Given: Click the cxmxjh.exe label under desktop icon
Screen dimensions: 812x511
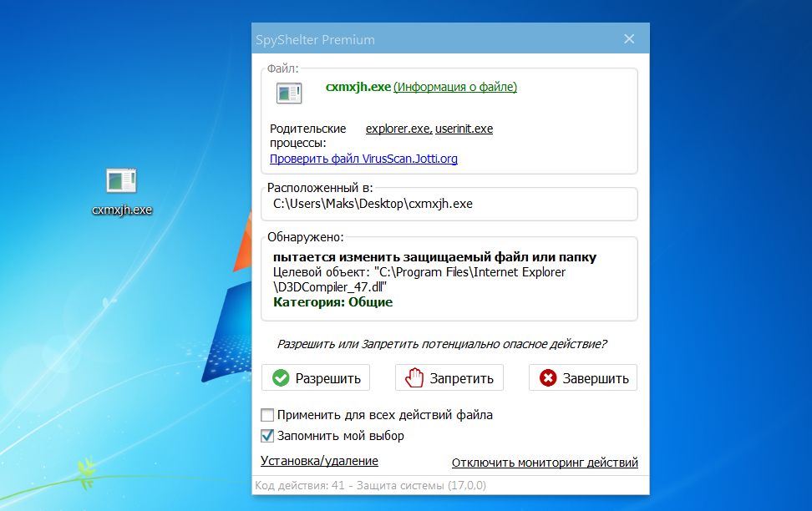Looking at the screenshot, I should [122, 210].
